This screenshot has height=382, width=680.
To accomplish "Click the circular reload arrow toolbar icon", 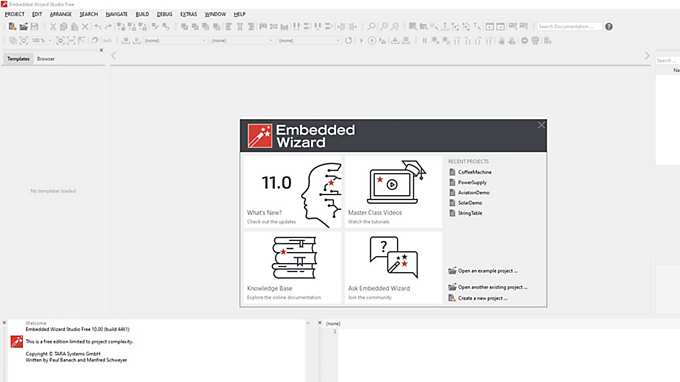I will click(x=349, y=41).
